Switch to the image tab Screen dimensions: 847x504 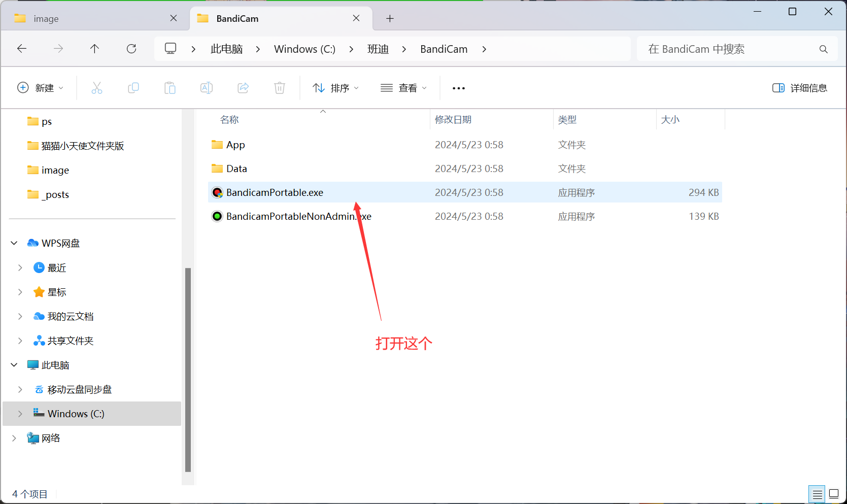[95, 19]
